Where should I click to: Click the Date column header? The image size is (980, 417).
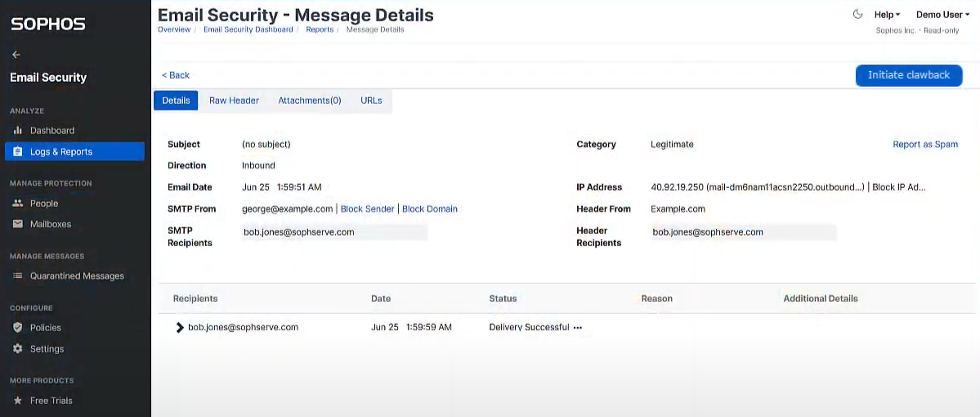coord(381,298)
